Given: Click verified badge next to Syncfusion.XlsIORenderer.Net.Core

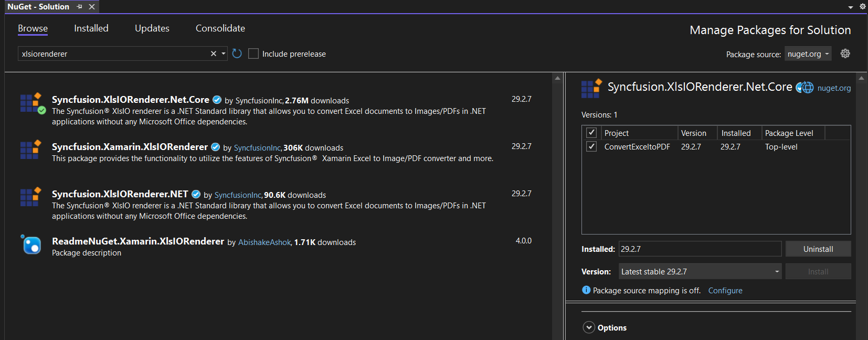Looking at the screenshot, I should click(x=217, y=100).
